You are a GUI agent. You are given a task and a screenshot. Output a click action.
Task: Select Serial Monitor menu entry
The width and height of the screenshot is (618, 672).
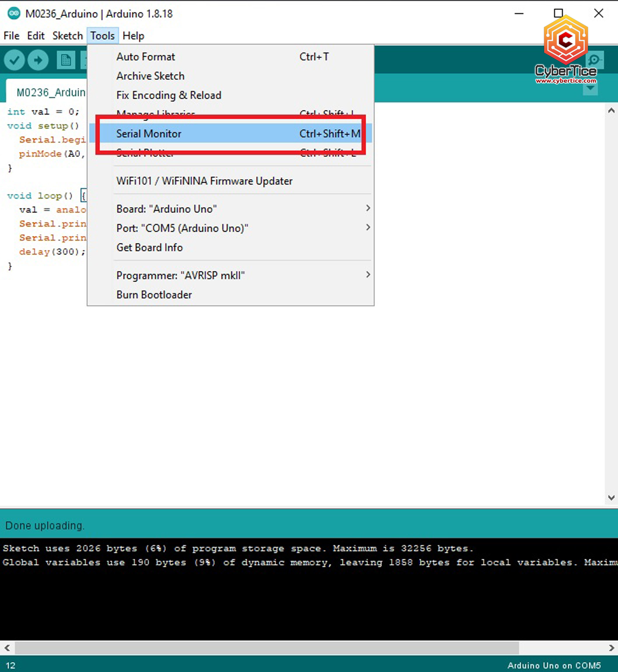click(x=230, y=133)
